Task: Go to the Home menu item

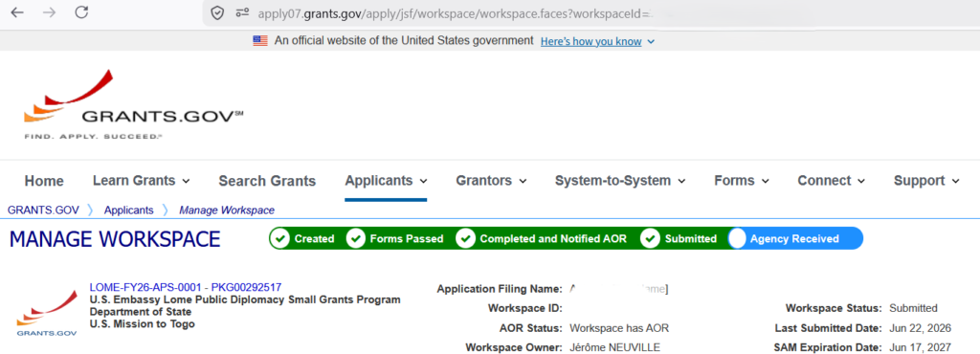Action: [x=44, y=181]
